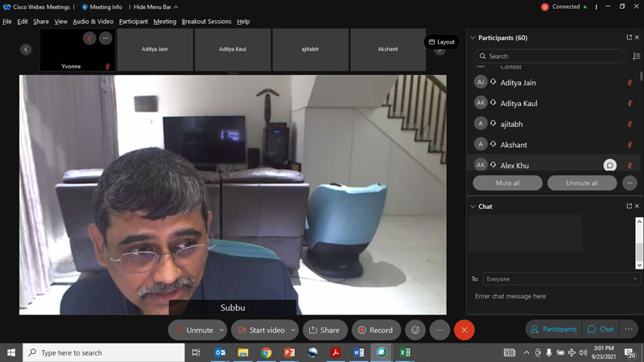Click the chat scrollbar down arrow
The width and height of the screenshot is (644, 362).
[x=639, y=265]
